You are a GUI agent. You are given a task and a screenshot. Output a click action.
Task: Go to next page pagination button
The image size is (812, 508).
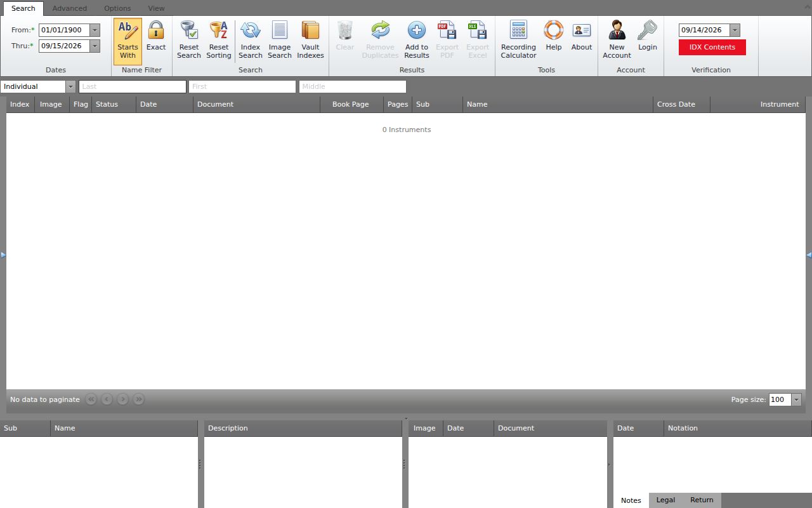[x=123, y=399]
